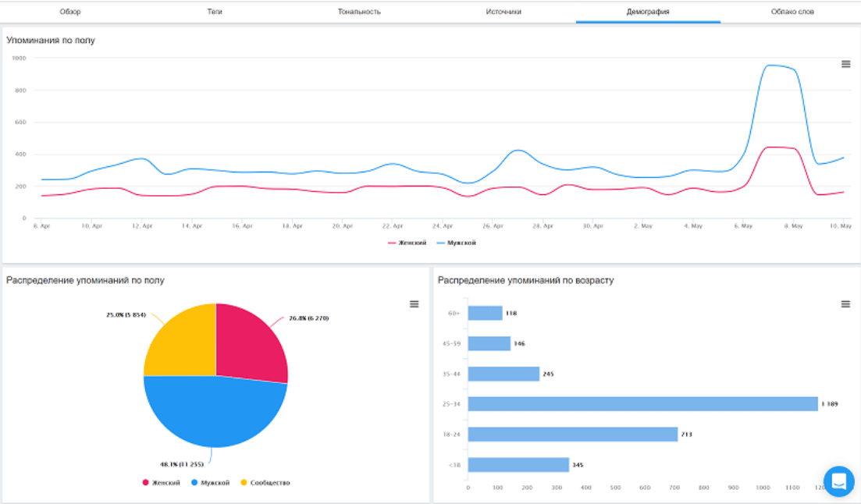Select the 60+ age group bar
This screenshot has height=504, width=861.
click(x=485, y=313)
